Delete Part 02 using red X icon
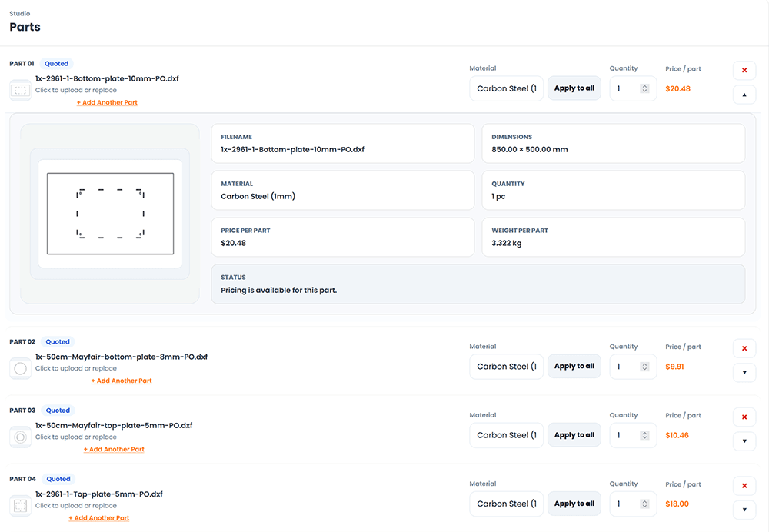 coord(744,349)
